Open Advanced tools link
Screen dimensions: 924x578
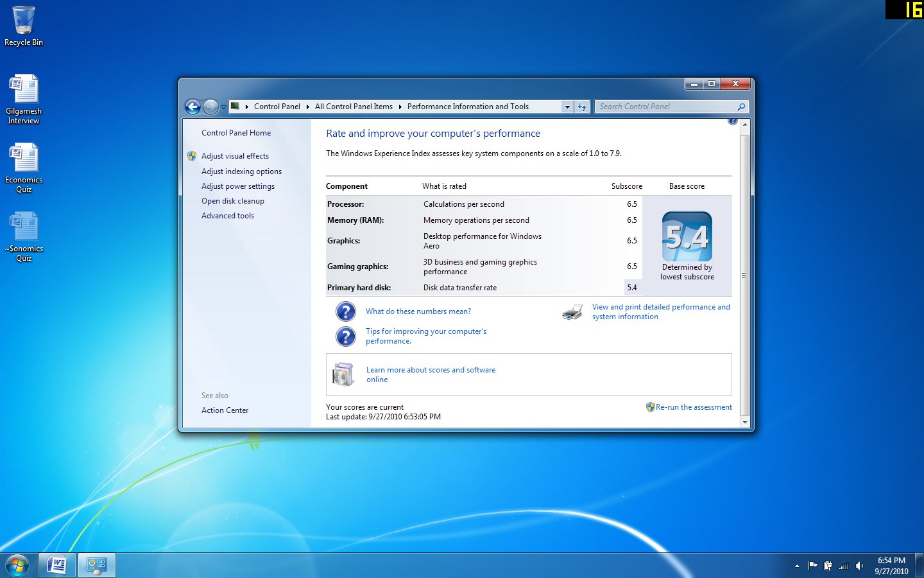[228, 216]
